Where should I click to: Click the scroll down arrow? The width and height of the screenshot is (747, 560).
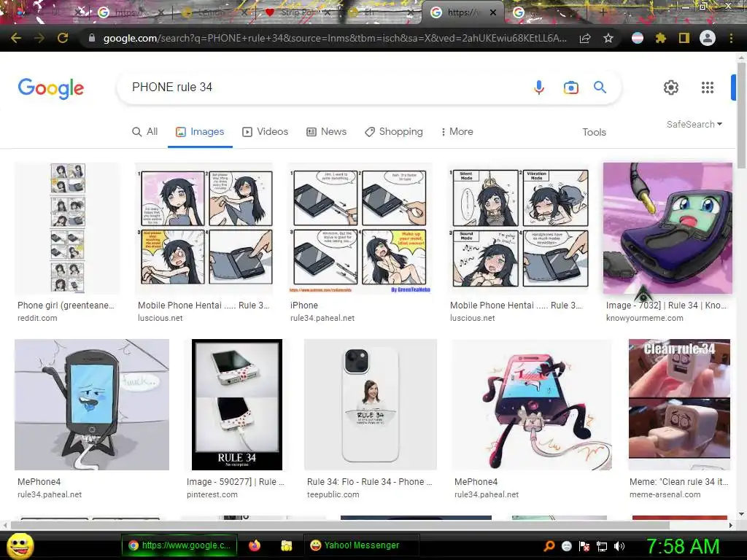741,514
